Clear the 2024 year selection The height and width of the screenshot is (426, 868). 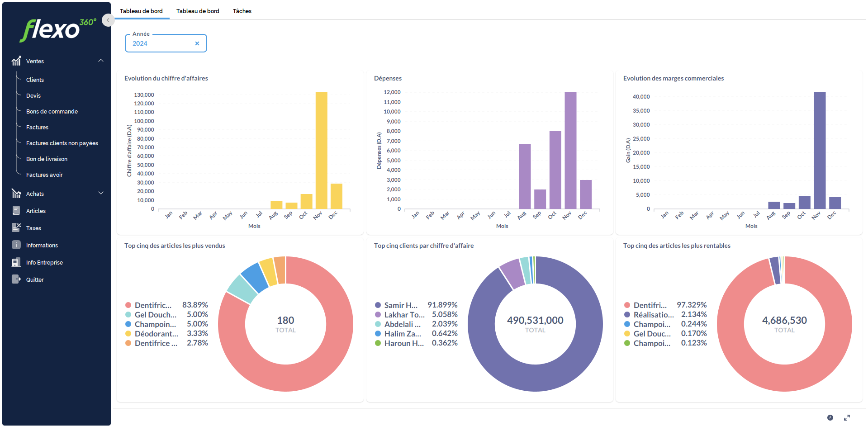pos(197,43)
